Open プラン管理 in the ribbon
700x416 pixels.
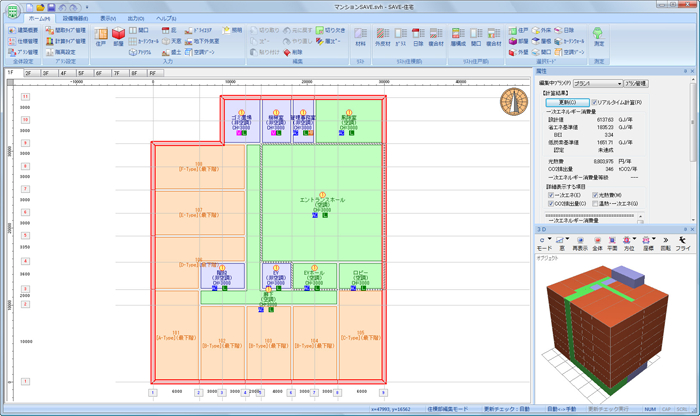tap(23, 52)
